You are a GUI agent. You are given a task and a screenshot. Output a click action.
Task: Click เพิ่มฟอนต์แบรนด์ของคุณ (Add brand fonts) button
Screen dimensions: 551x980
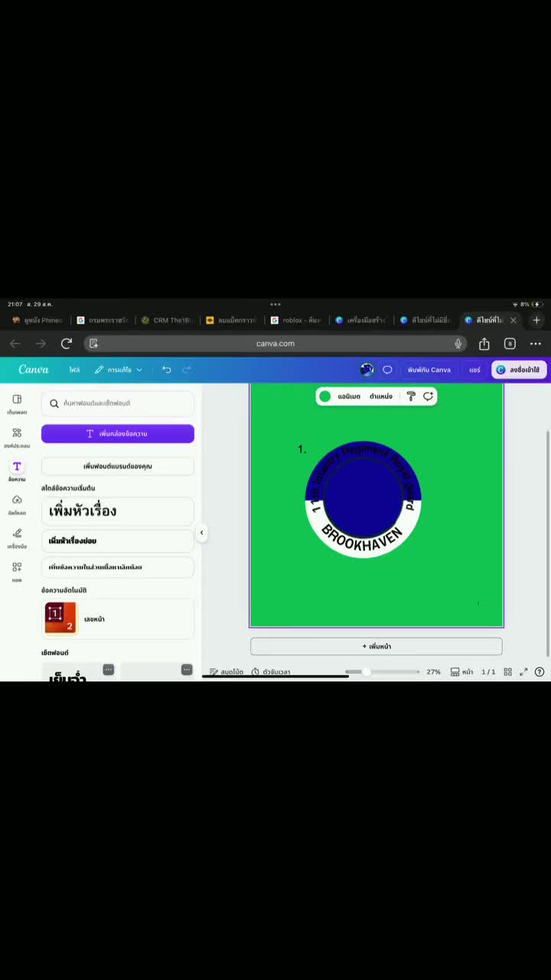tap(118, 465)
